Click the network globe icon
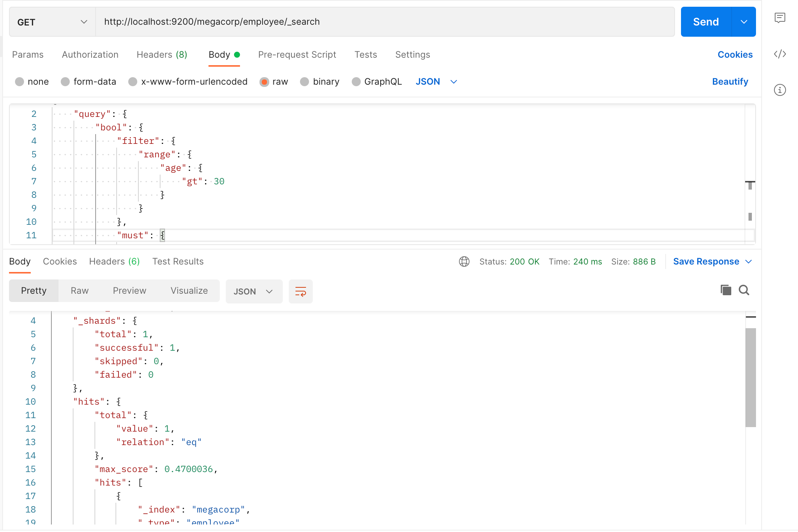Image resolution: width=798 pixels, height=532 pixels. click(464, 262)
